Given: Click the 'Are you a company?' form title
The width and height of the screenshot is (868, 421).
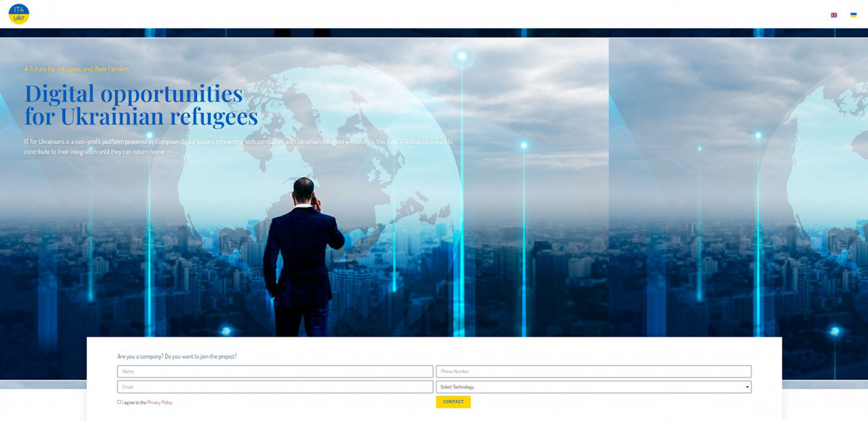Looking at the screenshot, I should 177,356.
